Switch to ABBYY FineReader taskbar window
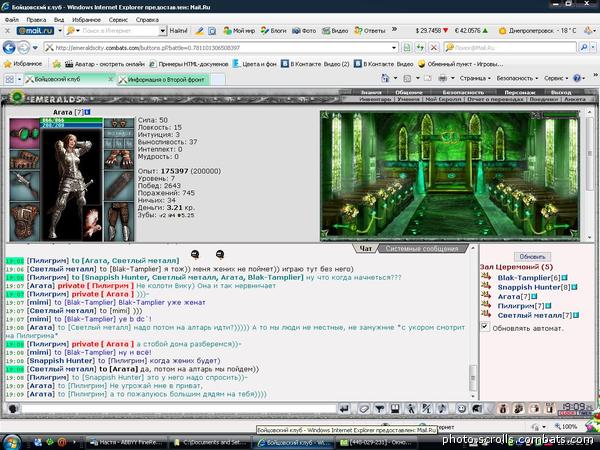This screenshot has height=450, width=600. tap(127, 442)
